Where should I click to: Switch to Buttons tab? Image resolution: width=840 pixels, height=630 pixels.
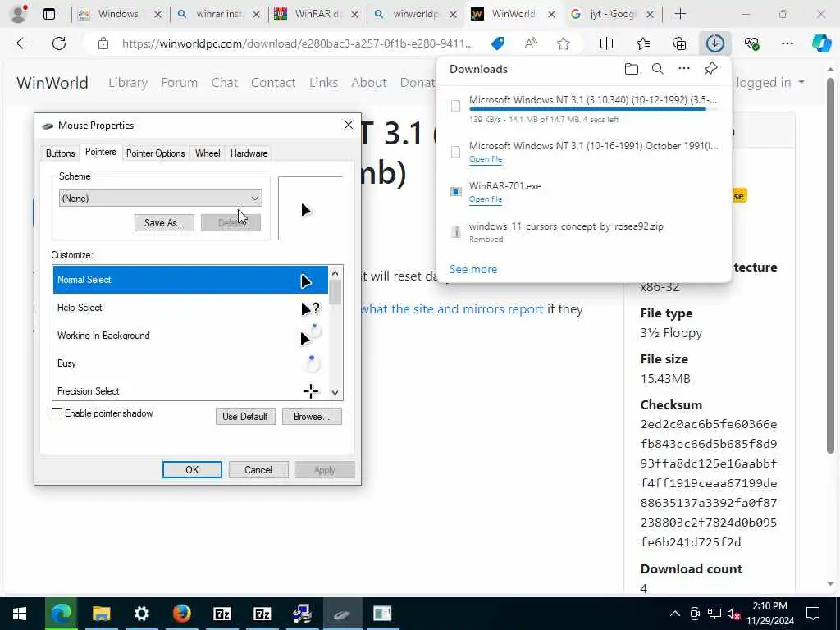pos(60,153)
